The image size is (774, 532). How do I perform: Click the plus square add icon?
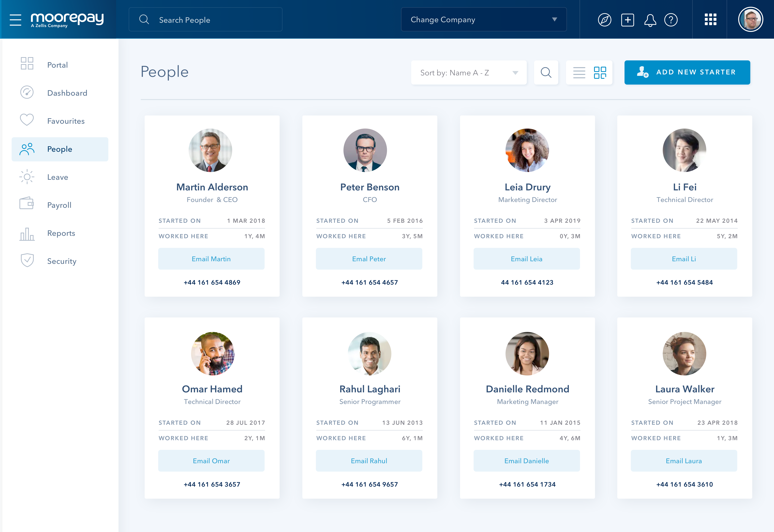tap(628, 20)
